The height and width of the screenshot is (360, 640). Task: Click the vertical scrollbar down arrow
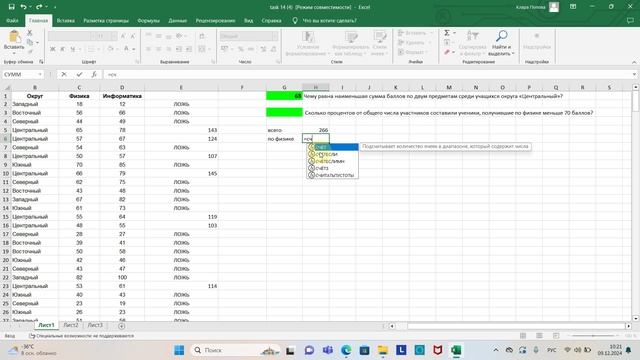(x=636, y=318)
